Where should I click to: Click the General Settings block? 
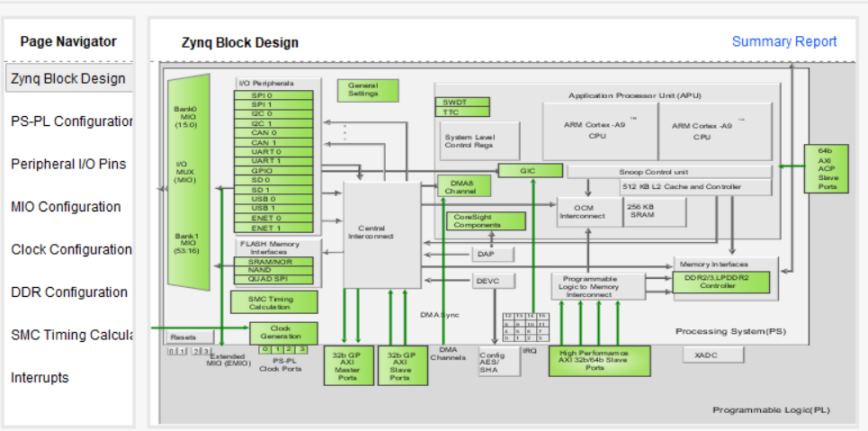[368, 90]
